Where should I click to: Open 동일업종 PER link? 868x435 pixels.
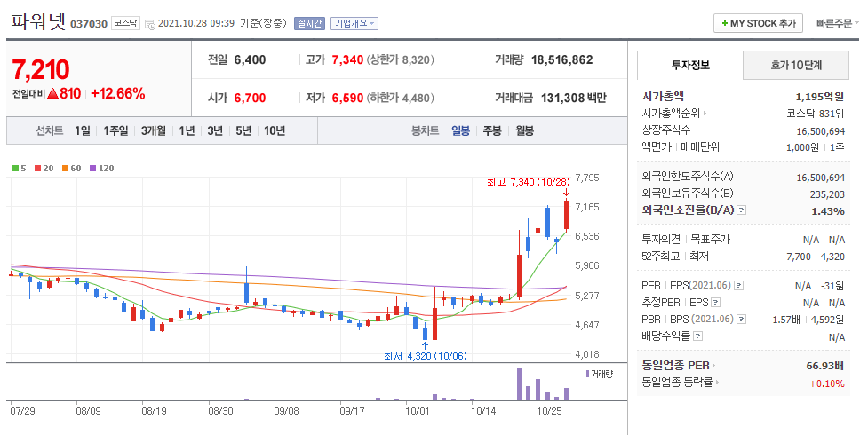pos(678,365)
